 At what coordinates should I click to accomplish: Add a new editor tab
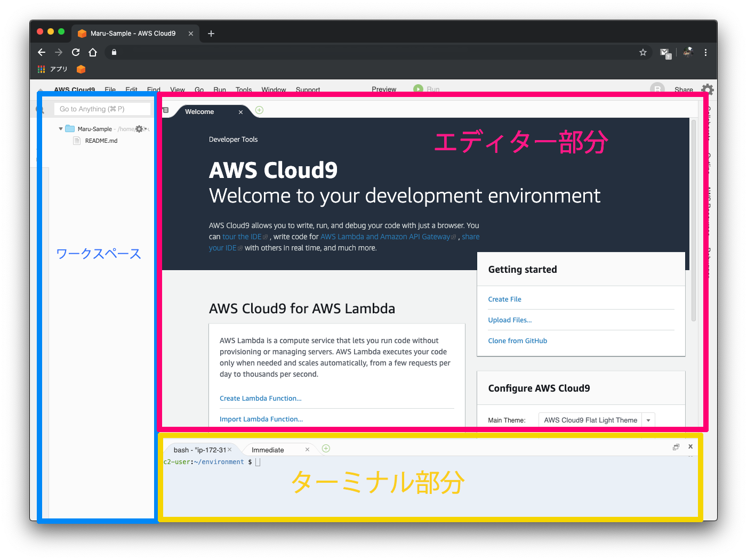click(260, 110)
